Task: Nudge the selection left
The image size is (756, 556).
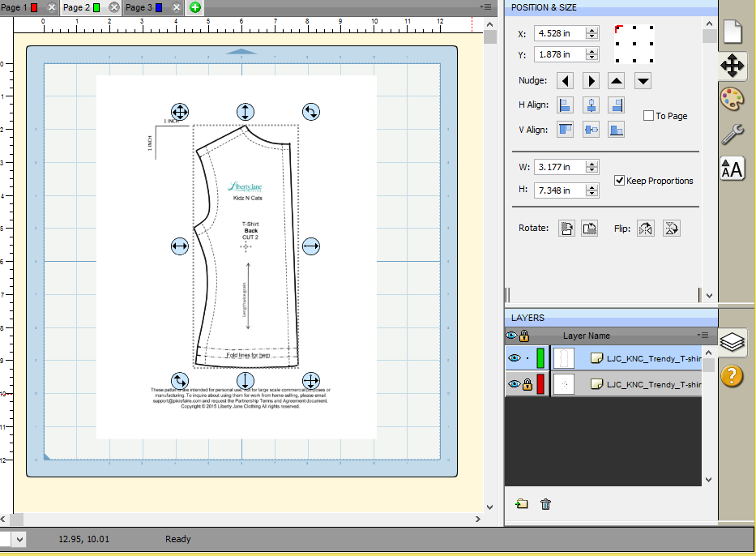Action: coord(566,81)
